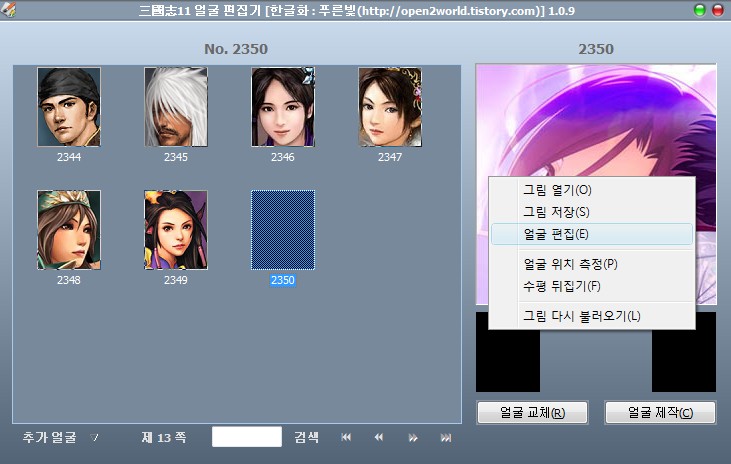Click the 제 13 쪽 page indicator
Viewport: 731px width, 464px height.
click(164, 437)
